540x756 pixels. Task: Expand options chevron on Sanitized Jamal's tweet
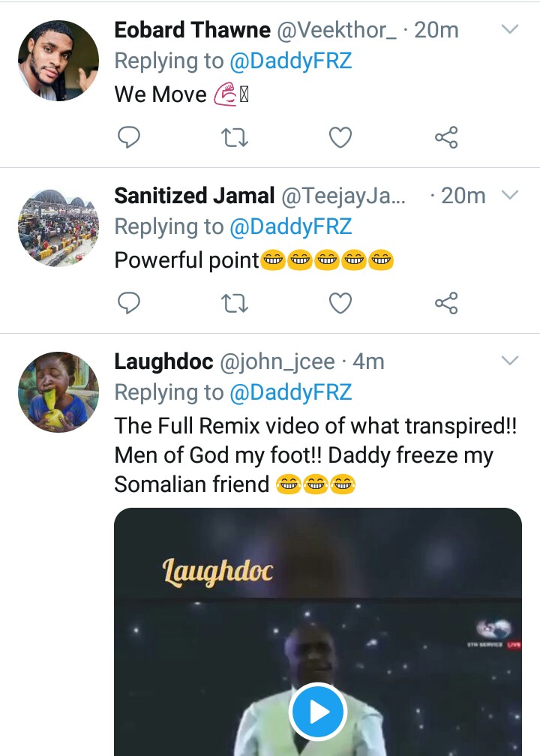(x=510, y=196)
